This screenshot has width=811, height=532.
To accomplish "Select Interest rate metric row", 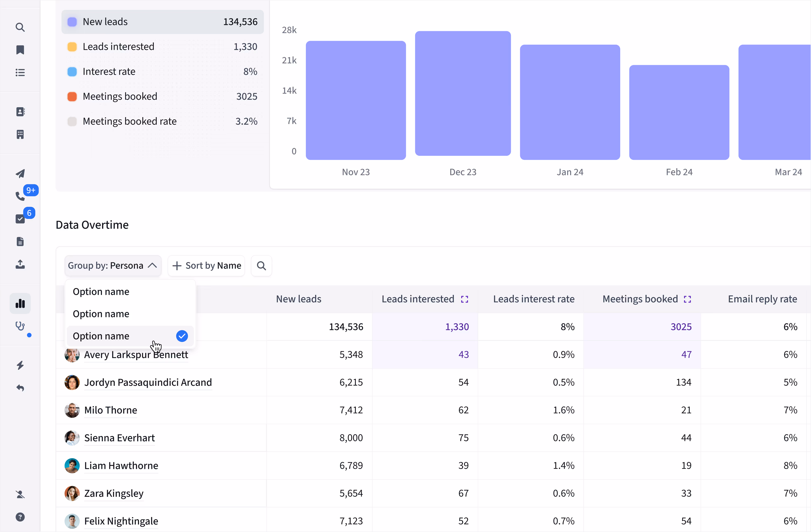I will pos(163,72).
